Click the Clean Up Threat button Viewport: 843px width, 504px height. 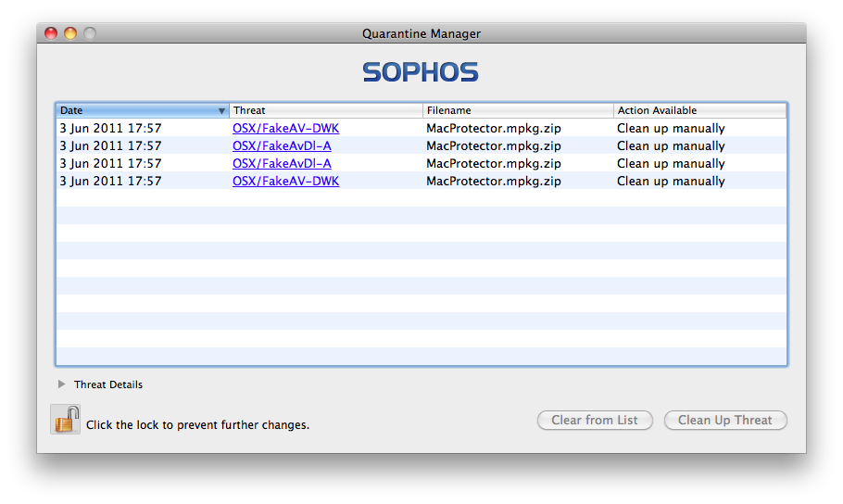click(725, 420)
